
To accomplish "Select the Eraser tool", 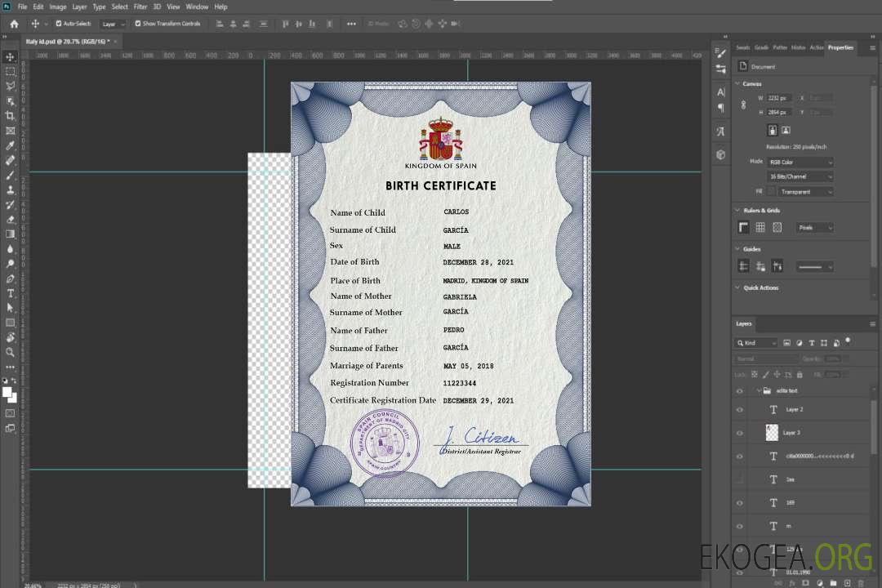I will click(x=10, y=220).
